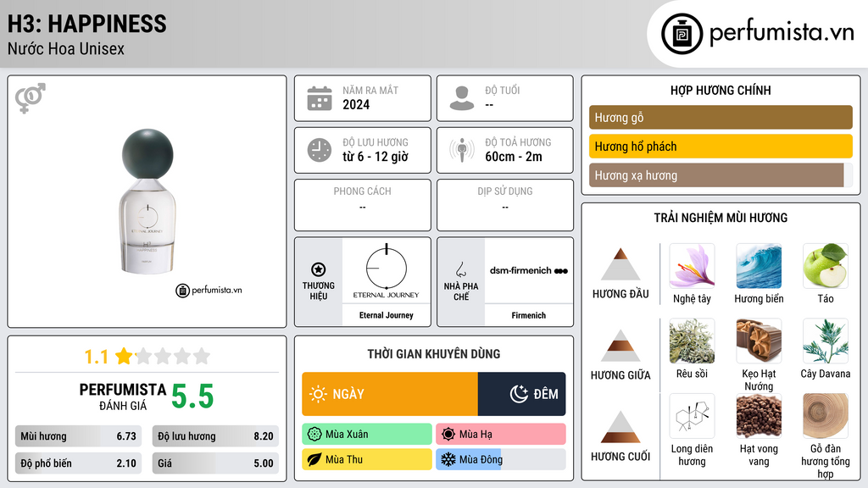Click the Ngày daytime usage bar
868x488 pixels.
pyautogui.click(x=390, y=394)
